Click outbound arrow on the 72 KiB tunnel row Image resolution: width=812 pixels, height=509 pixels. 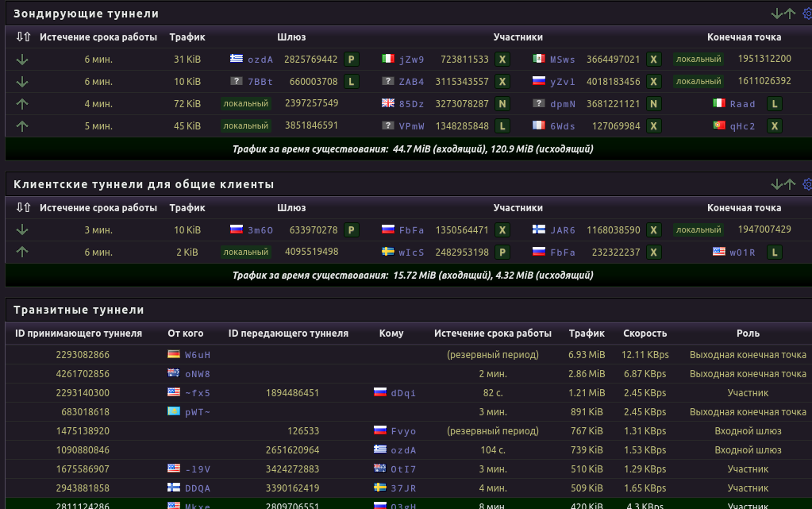pos(21,104)
